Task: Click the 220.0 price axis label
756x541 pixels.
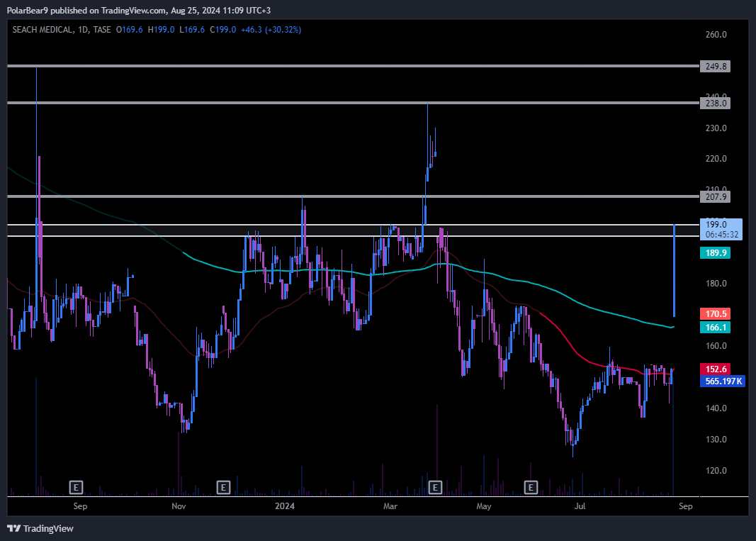Action: pos(716,159)
